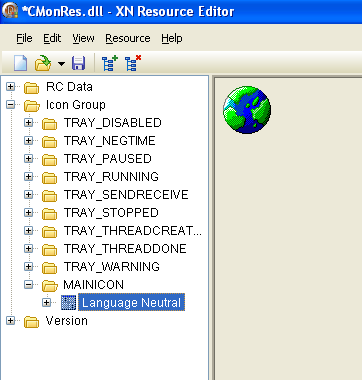Expand the TRAY_RUNNING node
The height and width of the screenshot is (380, 362).
click(x=29, y=177)
